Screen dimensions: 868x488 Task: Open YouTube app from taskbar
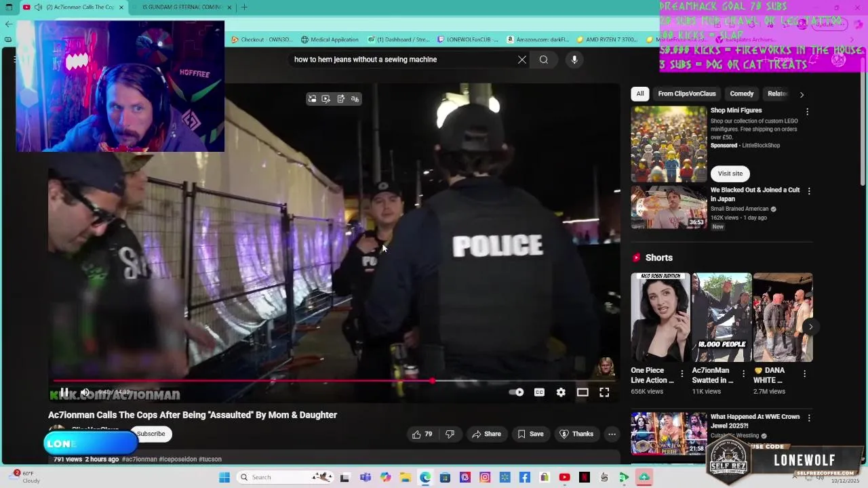pos(564,477)
